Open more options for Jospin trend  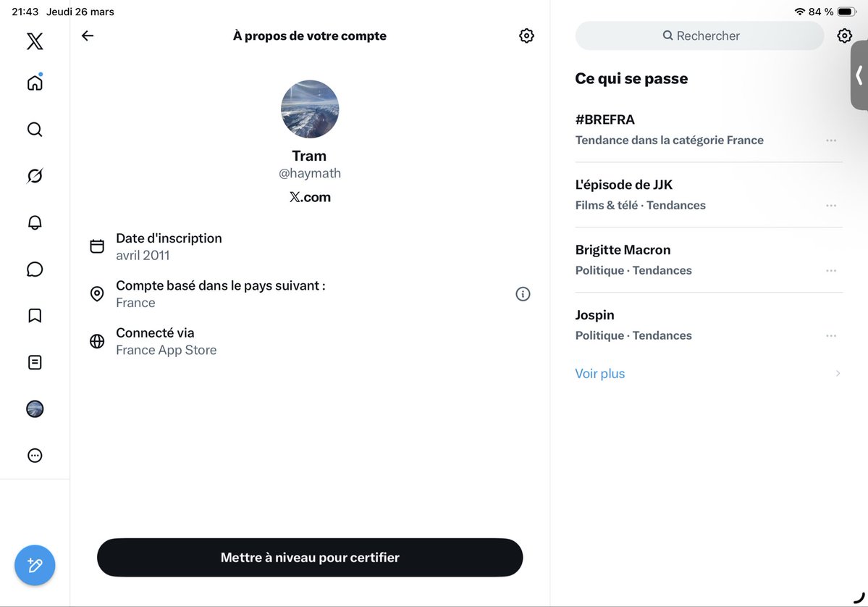(x=831, y=335)
